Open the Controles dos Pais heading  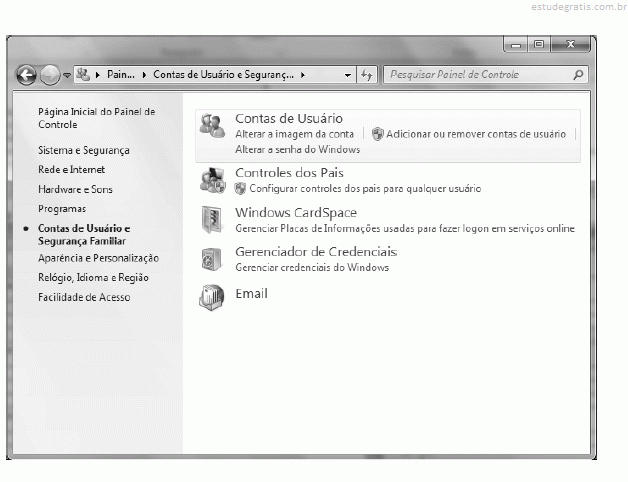pyautogui.click(x=289, y=173)
